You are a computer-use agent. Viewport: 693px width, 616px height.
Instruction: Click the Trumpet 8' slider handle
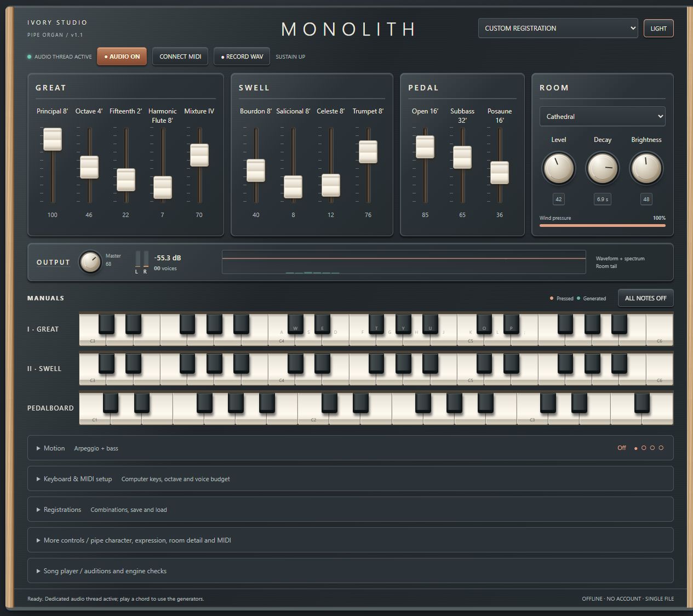(368, 152)
